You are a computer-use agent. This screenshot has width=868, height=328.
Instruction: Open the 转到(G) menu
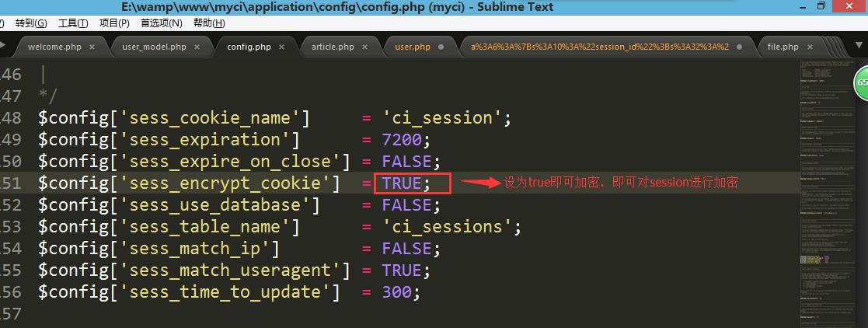[32, 23]
